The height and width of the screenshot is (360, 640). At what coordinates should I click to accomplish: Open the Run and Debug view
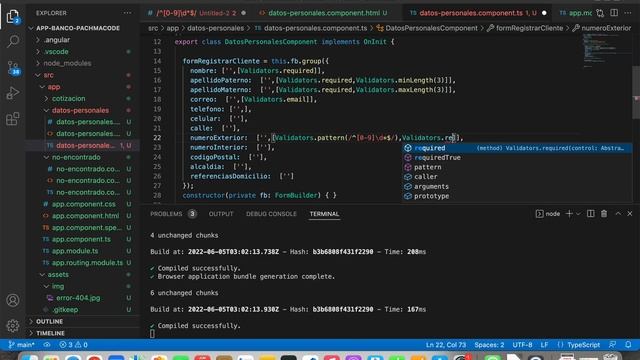pos(13,93)
